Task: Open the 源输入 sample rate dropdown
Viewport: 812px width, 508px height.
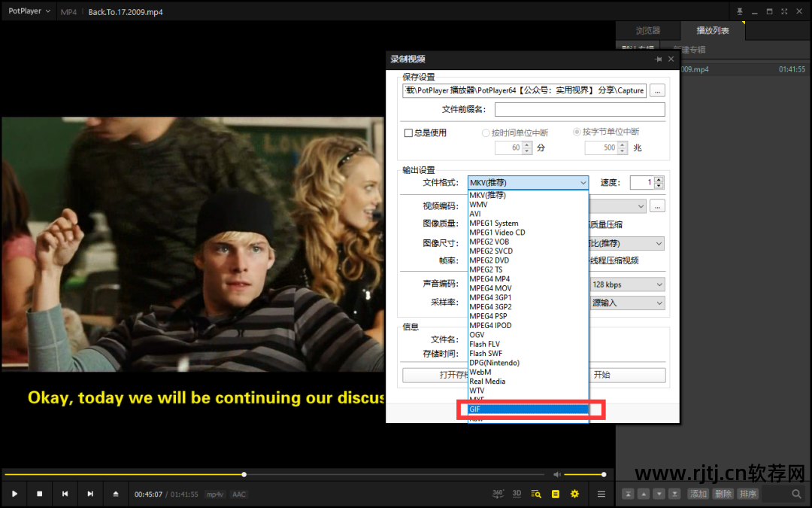Action: [628, 303]
